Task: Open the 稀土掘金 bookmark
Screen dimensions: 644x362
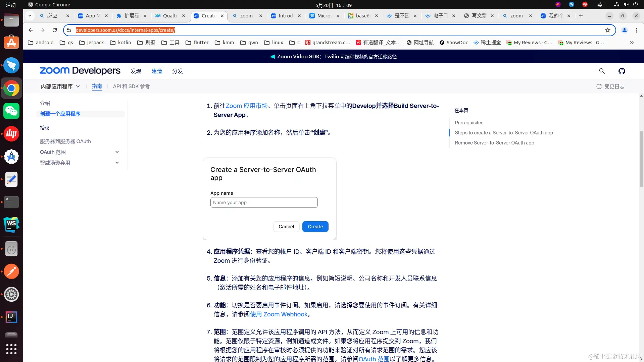Action: (x=487, y=43)
